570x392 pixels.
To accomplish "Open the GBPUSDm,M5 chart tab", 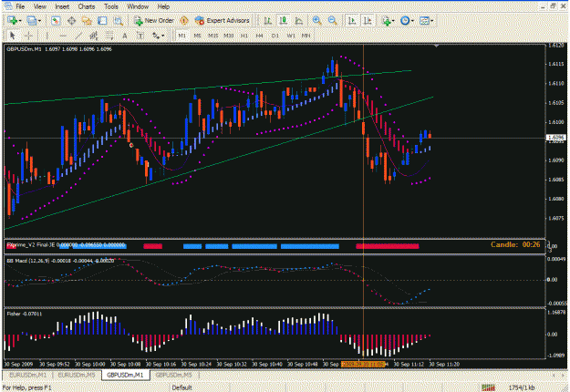I will (x=174, y=375).
